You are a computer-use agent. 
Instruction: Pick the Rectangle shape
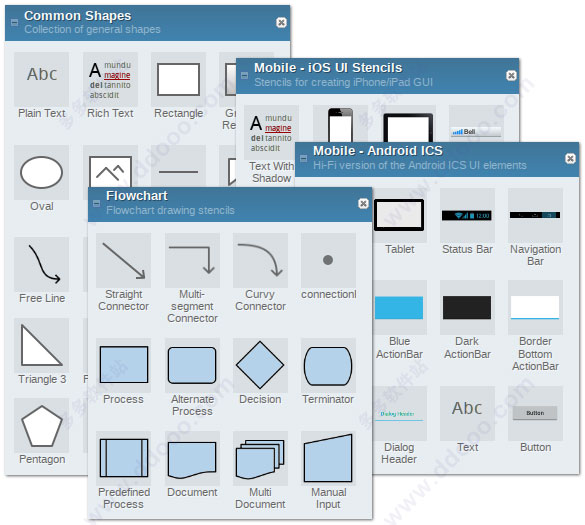click(178, 79)
